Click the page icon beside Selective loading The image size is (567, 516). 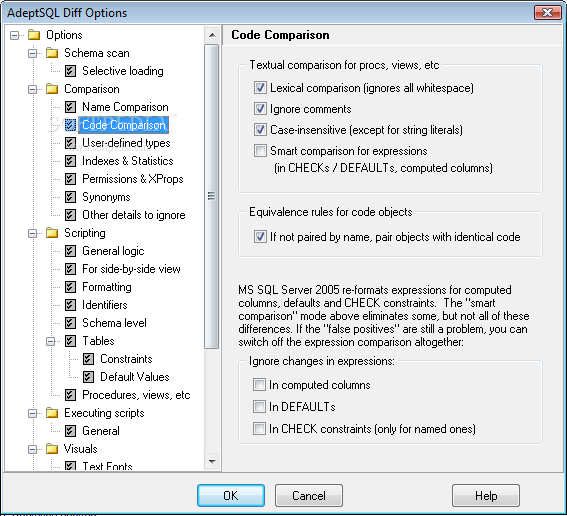[x=70, y=71]
